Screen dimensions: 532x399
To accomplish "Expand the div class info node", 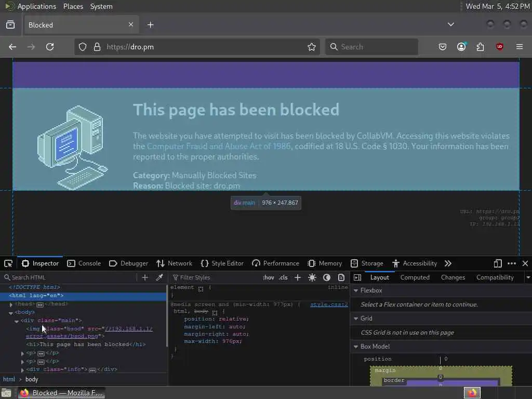I will (x=22, y=370).
